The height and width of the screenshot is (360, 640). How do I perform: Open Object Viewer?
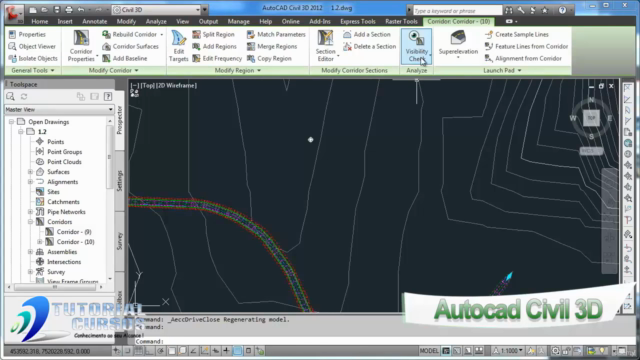(32, 47)
